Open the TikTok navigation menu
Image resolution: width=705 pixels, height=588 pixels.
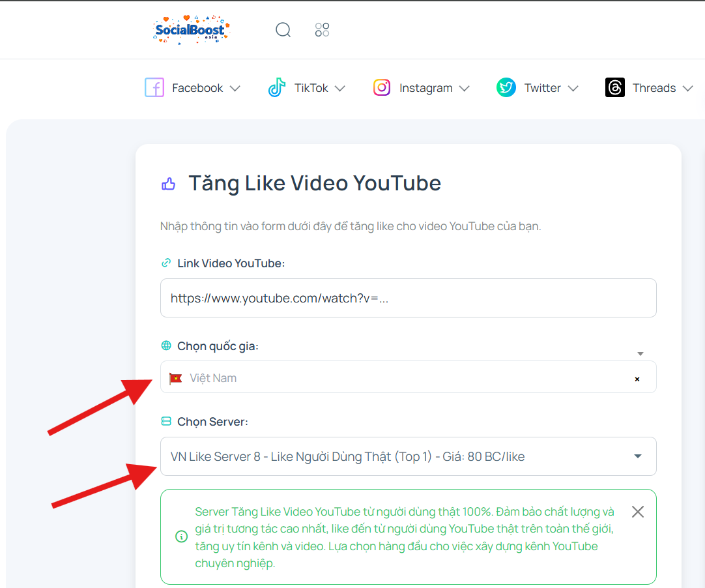307,88
